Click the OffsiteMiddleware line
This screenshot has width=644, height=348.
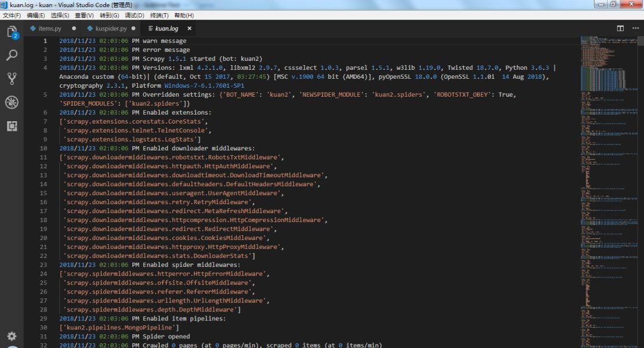tap(159, 282)
